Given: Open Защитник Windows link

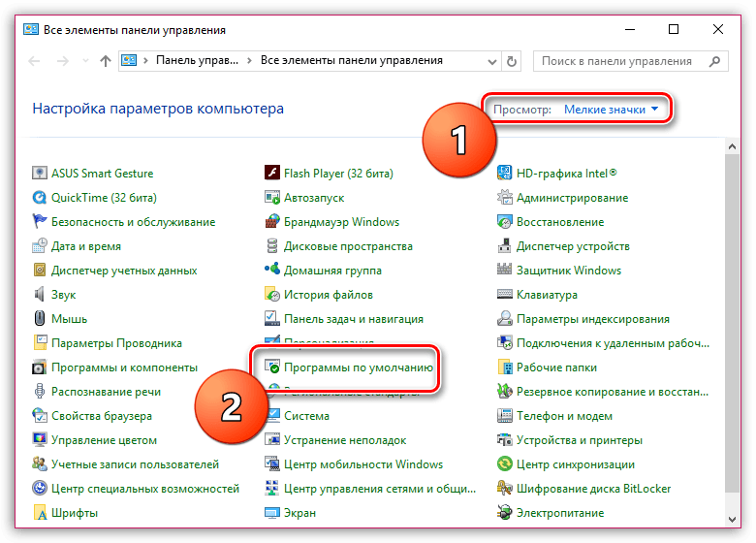Looking at the screenshot, I should point(568,271).
